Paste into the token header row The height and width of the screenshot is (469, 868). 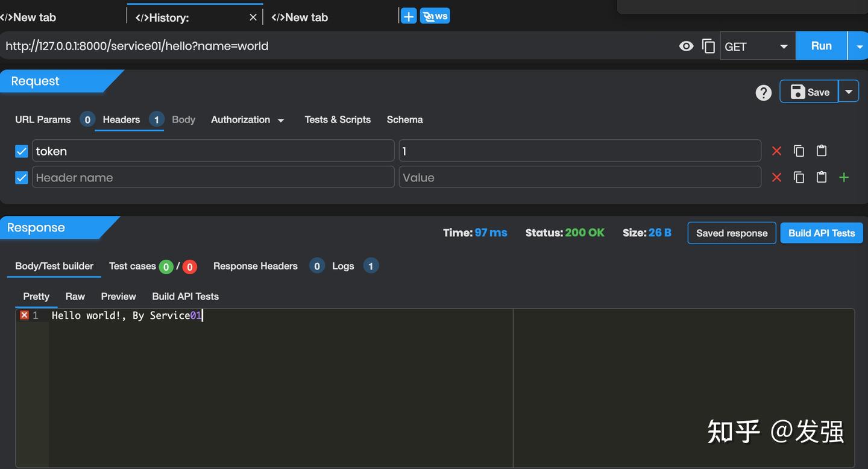click(x=822, y=151)
